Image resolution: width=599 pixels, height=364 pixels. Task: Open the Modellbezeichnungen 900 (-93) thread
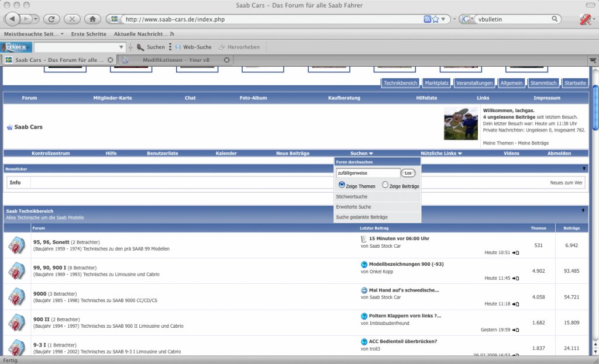[406, 264]
